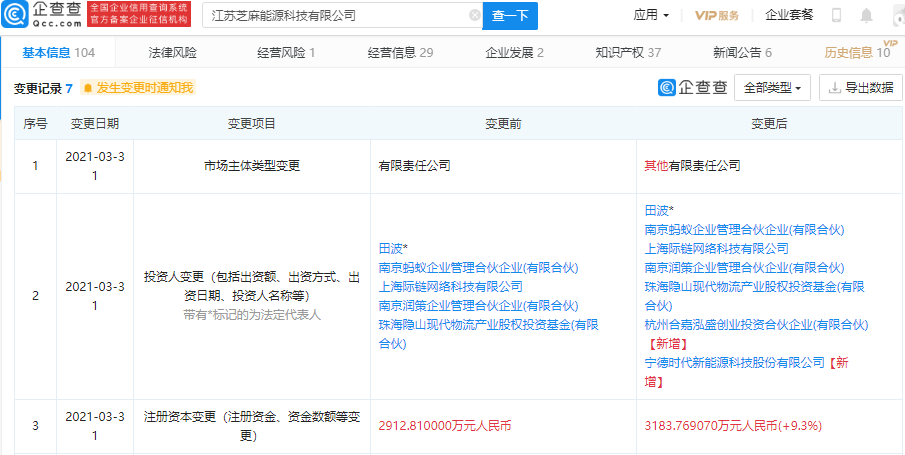Click the 企查查 logo beside the type filter
The image size is (905, 455).
tap(693, 88)
